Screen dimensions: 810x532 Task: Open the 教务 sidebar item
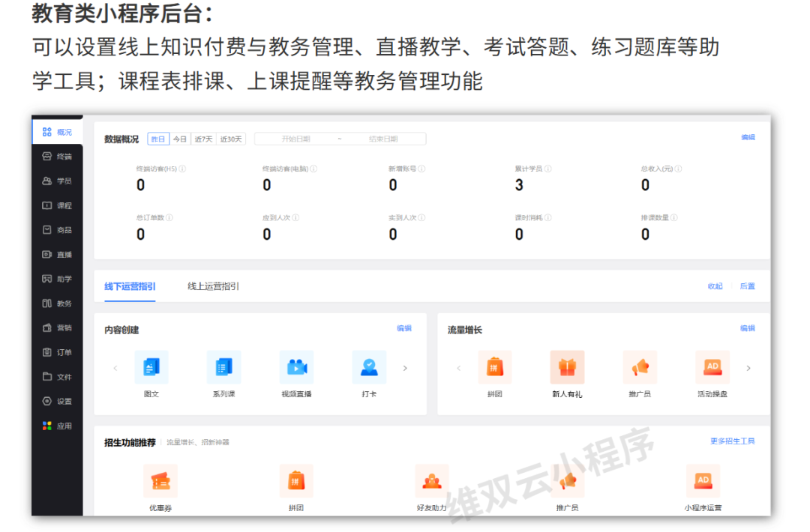(x=57, y=303)
